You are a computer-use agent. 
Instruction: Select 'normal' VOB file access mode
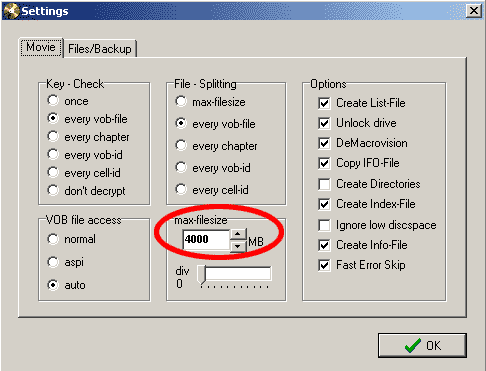(x=53, y=239)
